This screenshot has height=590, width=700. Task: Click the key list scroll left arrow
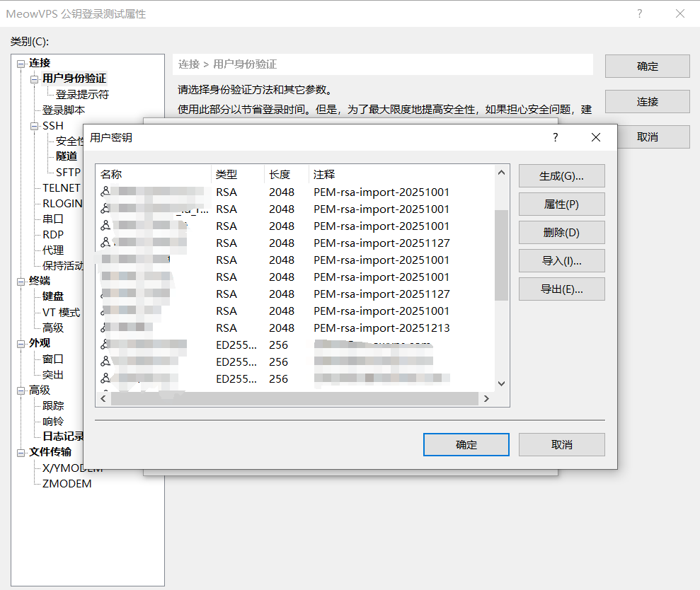[x=103, y=398]
